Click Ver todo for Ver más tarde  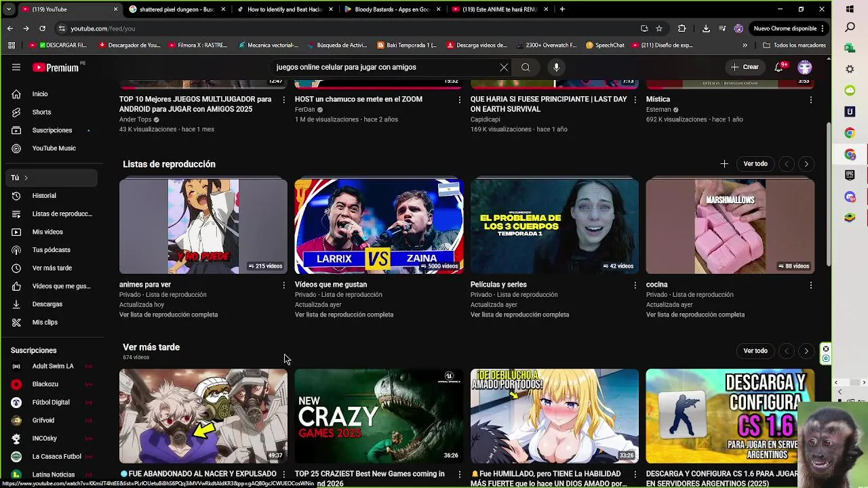(x=755, y=351)
